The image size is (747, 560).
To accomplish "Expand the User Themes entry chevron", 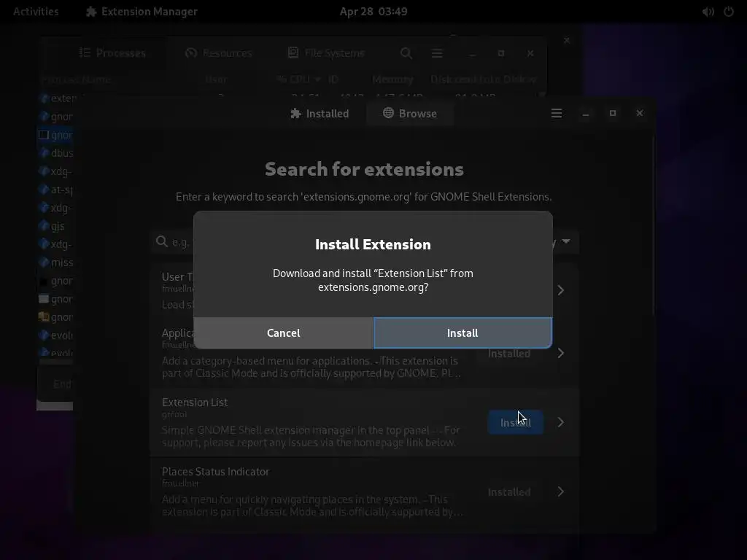I will (x=561, y=290).
